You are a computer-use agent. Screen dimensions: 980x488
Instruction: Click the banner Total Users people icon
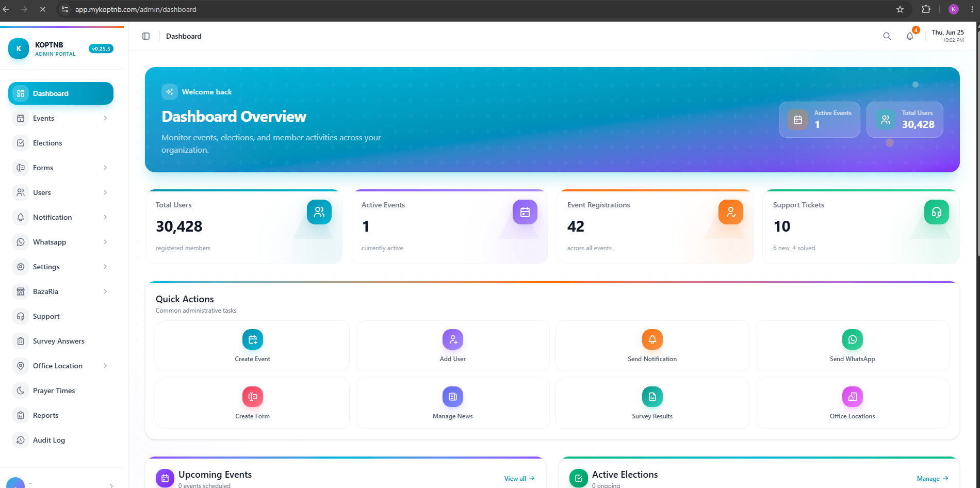(x=886, y=120)
